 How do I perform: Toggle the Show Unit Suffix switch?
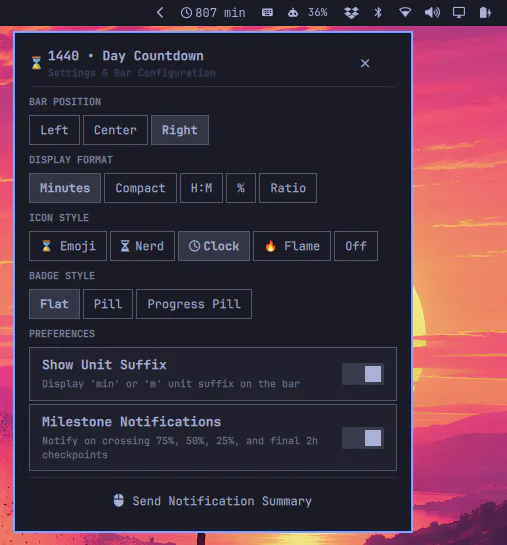point(363,374)
